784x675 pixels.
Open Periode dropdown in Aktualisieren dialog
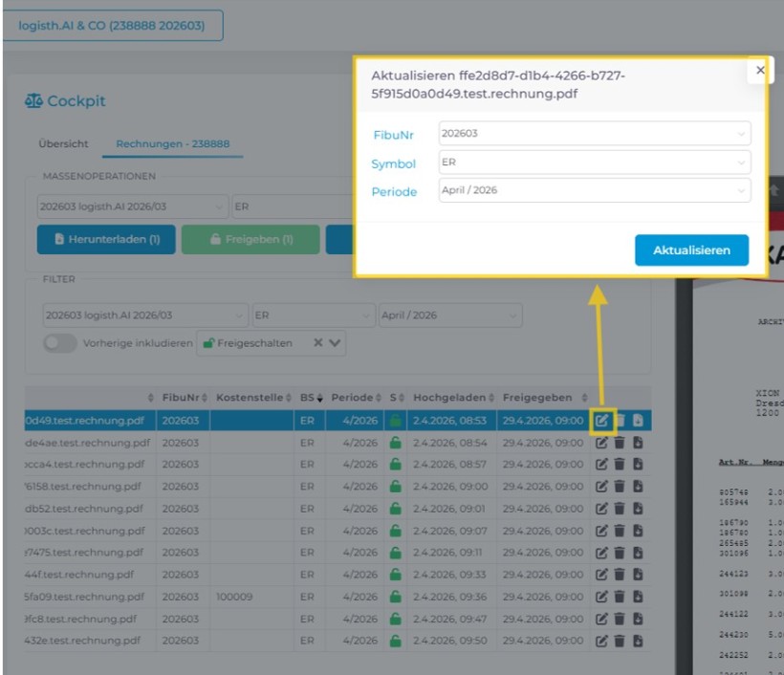coord(595,190)
